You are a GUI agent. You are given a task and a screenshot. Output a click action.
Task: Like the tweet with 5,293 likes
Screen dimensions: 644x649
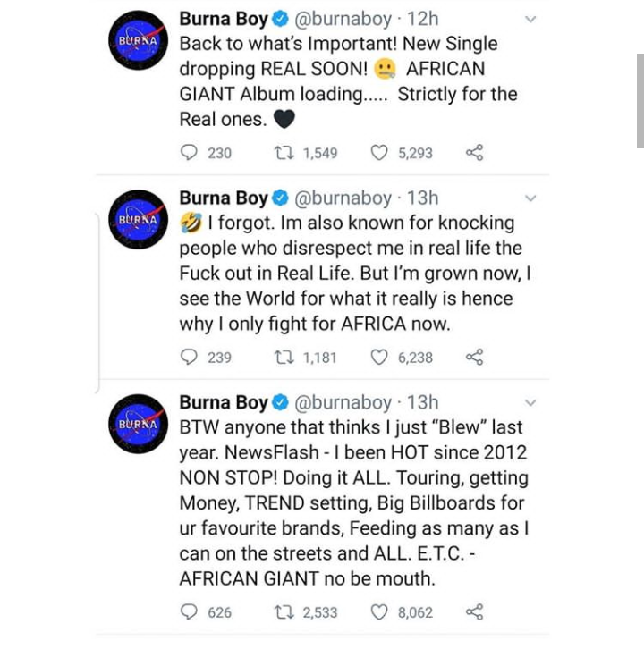click(x=379, y=153)
